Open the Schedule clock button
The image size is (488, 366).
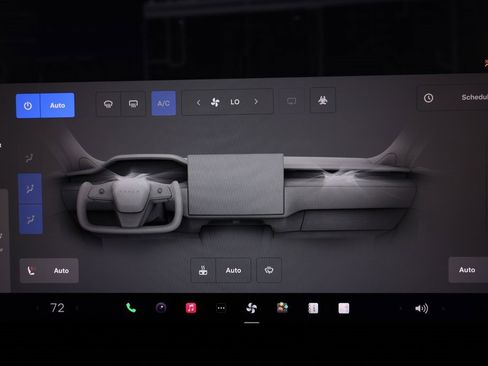(x=428, y=98)
